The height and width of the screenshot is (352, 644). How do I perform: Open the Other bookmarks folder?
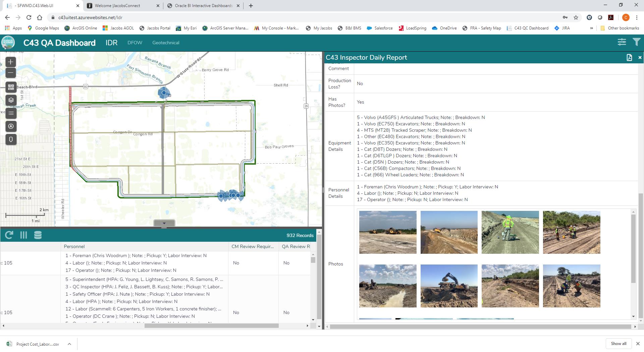click(x=620, y=28)
